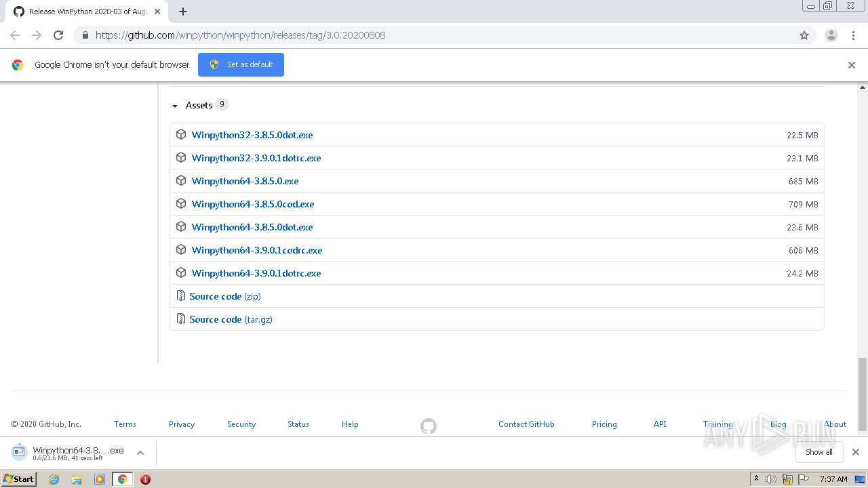This screenshot has height=488, width=868.
Task: Download Winpython64-3.9.0.1dotrc.exe
Action: click(x=256, y=273)
